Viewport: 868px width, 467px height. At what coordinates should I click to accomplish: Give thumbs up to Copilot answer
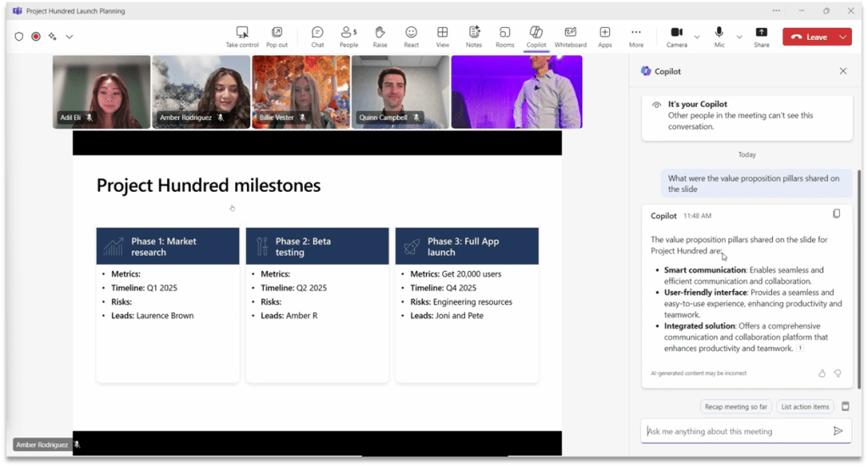(821, 373)
